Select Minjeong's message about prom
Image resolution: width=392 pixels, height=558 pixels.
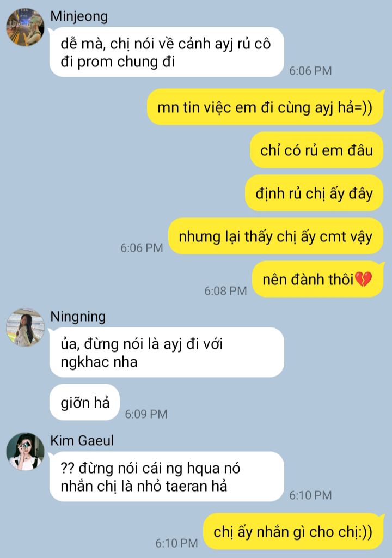167,52
